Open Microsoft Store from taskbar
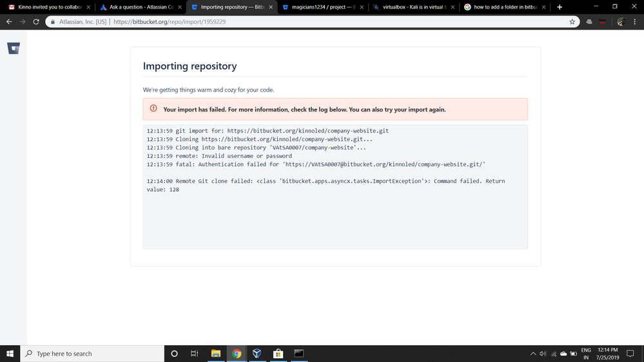 [278, 354]
